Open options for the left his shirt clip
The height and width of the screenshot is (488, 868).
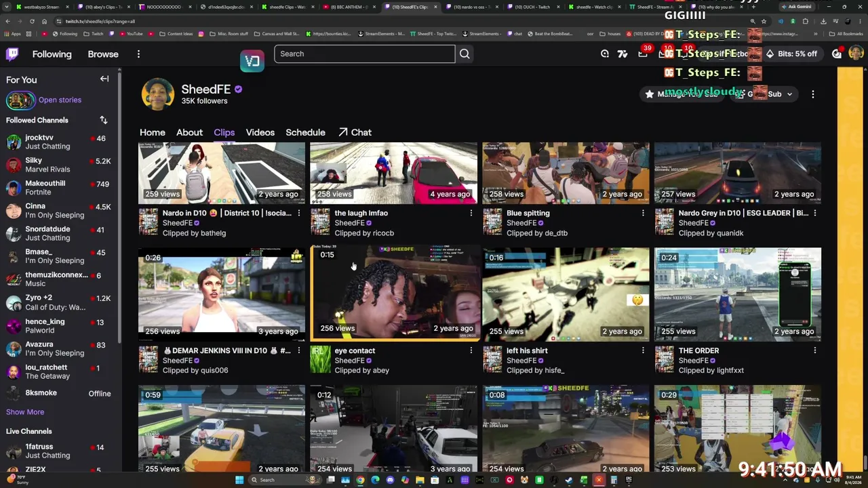643,350
